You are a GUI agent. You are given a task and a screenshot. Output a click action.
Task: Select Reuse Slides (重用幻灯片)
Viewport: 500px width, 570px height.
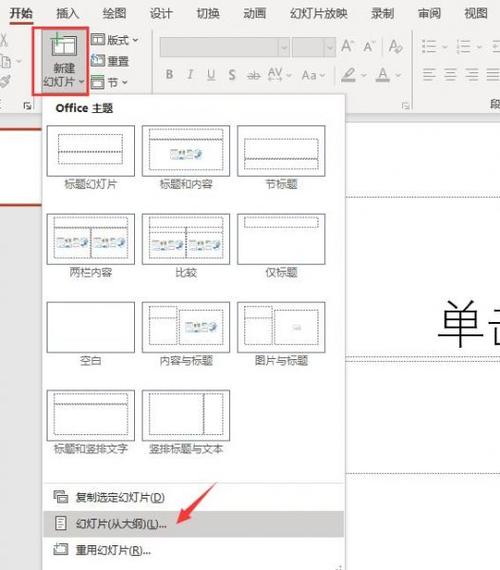point(193,550)
